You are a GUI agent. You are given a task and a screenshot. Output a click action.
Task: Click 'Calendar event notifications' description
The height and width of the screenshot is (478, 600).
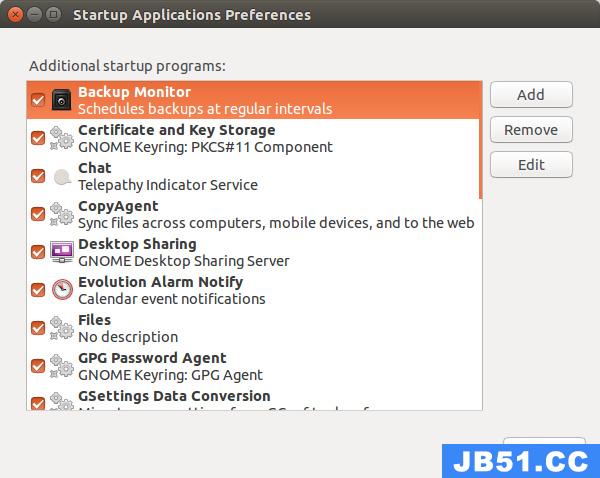[172, 299]
